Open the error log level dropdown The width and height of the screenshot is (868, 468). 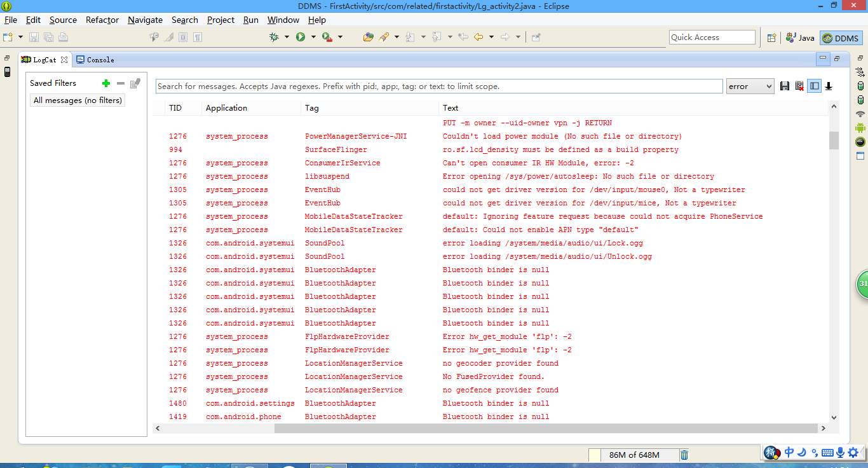click(750, 86)
